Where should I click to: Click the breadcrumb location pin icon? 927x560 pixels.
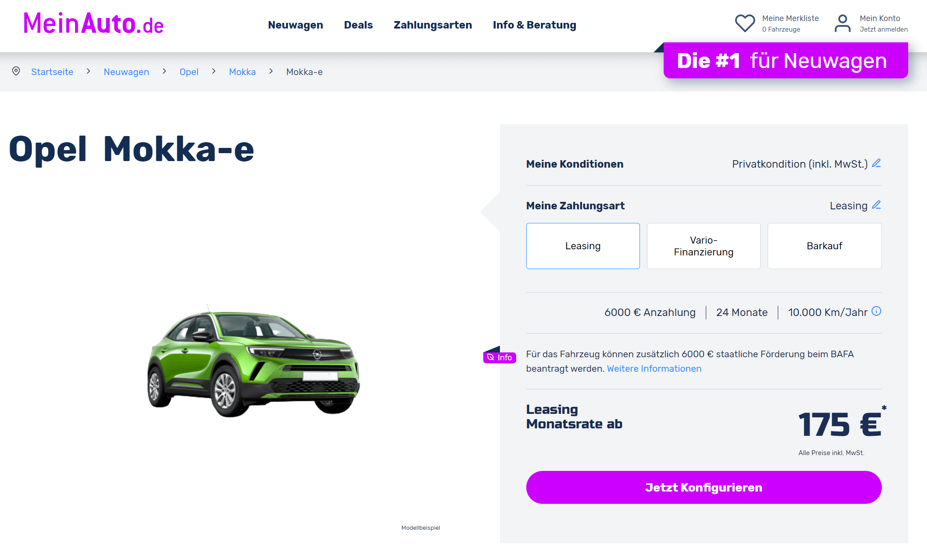pyautogui.click(x=16, y=71)
